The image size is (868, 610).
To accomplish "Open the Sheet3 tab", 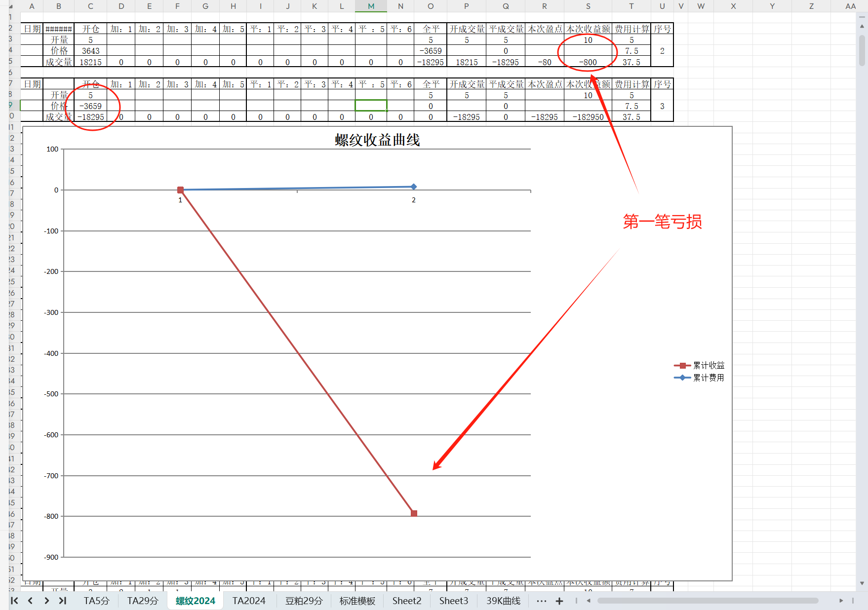I will tap(454, 601).
